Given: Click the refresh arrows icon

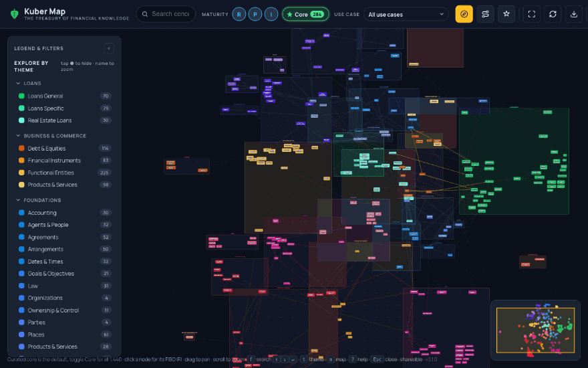Looking at the screenshot, I should (x=553, y=14).
